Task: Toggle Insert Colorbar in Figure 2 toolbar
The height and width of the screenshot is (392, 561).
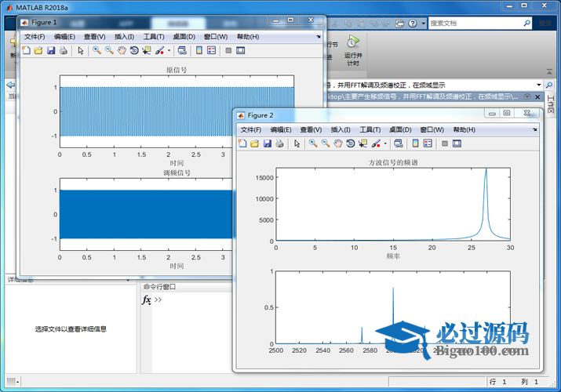Action: (x=414, y=143)
